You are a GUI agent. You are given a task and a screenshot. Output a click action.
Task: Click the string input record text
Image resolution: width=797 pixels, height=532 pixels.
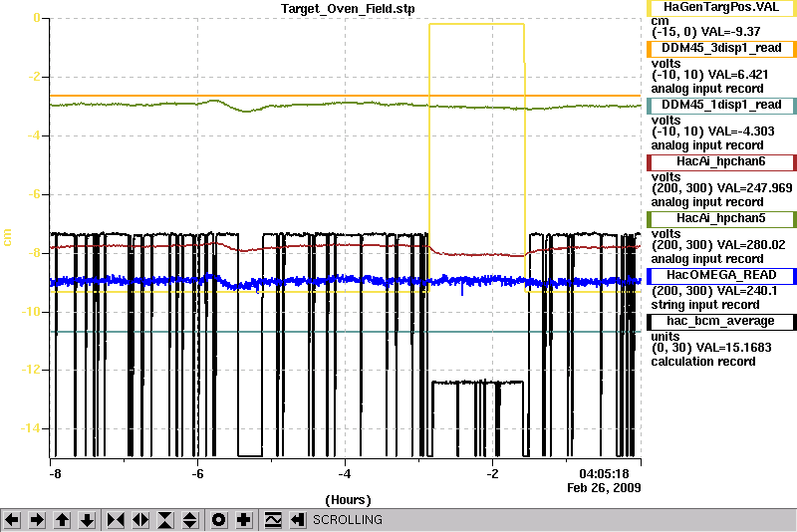click(705, 305)
